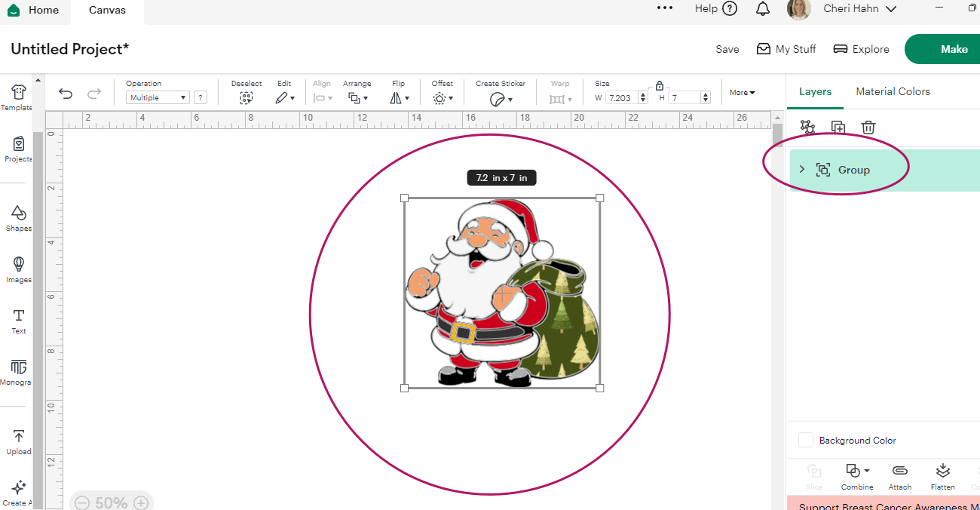
Task: Switch to the Material Colors tab
Action: [893, 91]
